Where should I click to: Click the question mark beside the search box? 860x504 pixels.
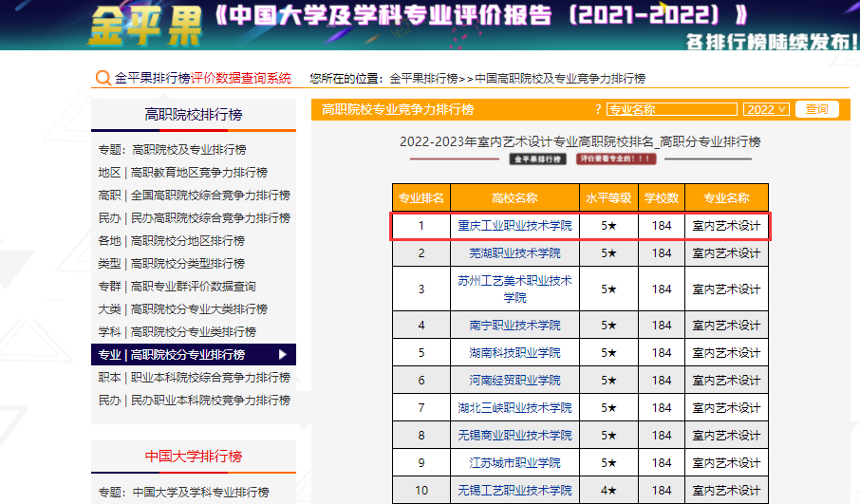(598, 110)
